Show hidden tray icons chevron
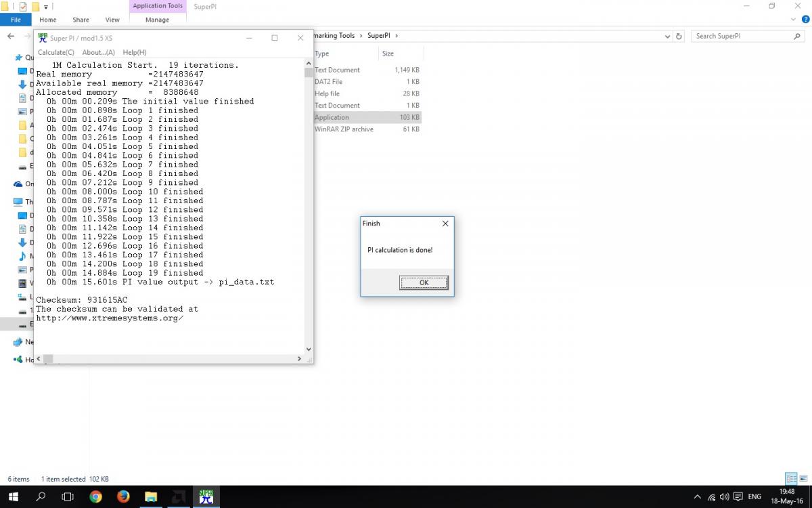 tap(698, 496)
